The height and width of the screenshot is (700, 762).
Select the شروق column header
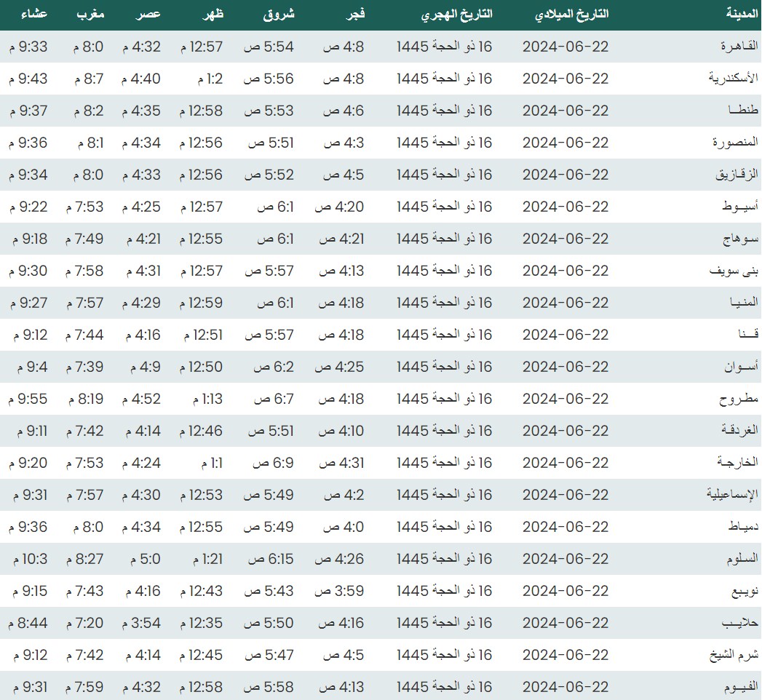tap(277, 15)
